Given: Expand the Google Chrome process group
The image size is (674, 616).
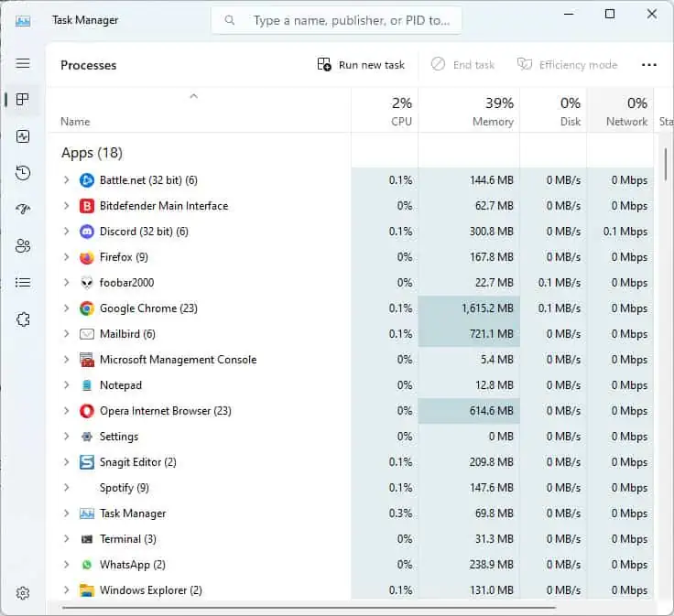Looking at the screenshot, I should pyautogui.click(x=66, y=308).
